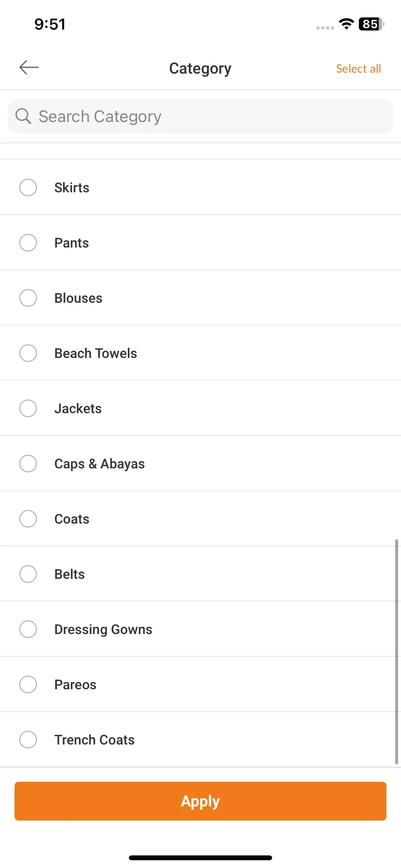
Task: Tap the battery indicator icon
Action: point(371,24)
